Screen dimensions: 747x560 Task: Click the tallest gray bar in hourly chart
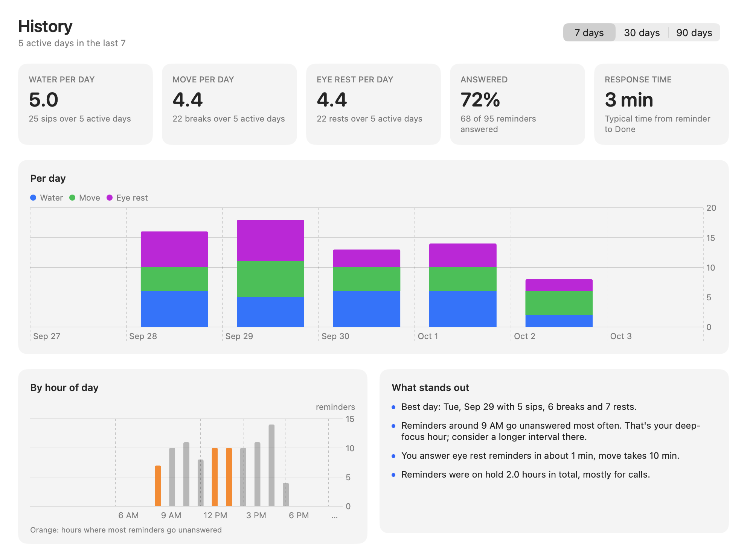[x=271, y=465]
